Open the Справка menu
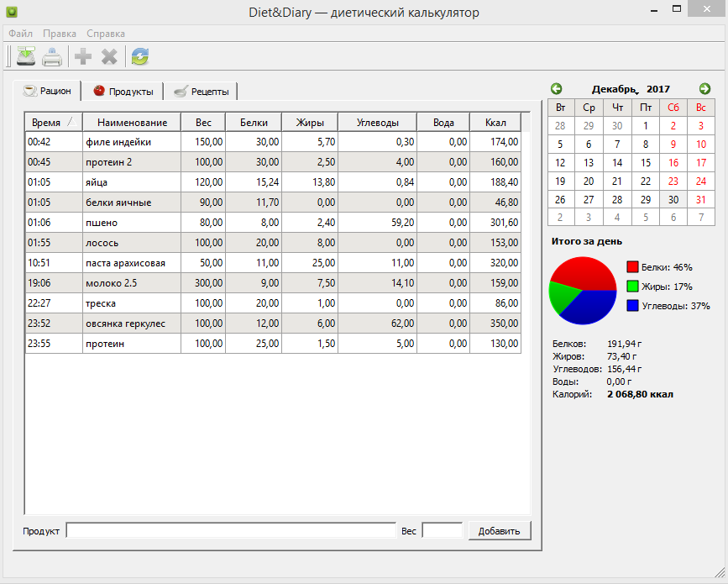This screenshot has height=584, width=728. point(106,34)
